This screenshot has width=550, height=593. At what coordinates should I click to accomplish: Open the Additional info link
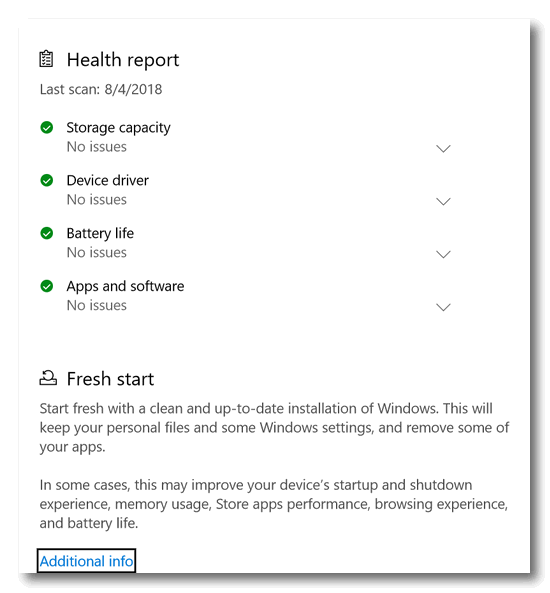pyautogui.click(x=86, y=561)
